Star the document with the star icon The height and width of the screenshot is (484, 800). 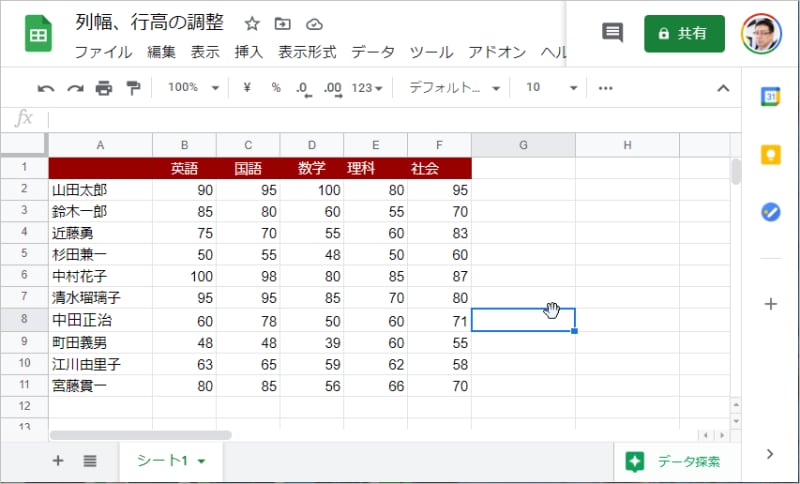252,23
